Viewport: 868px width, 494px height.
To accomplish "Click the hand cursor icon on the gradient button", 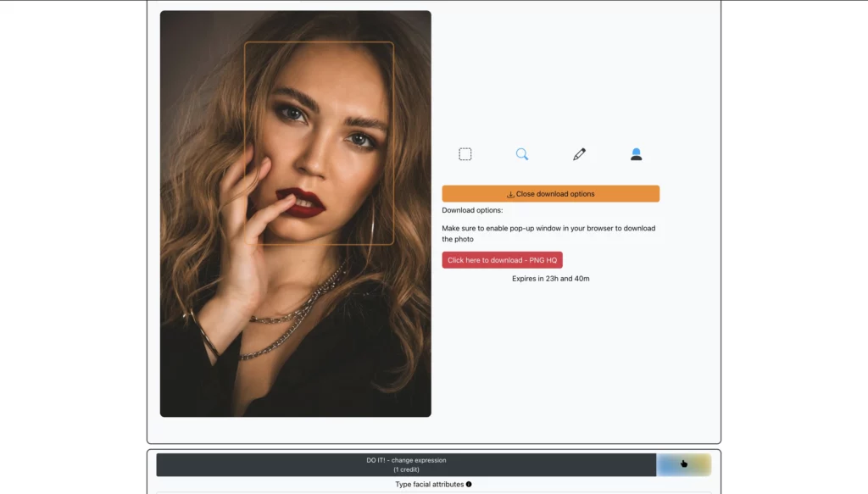I will [683, 464].
